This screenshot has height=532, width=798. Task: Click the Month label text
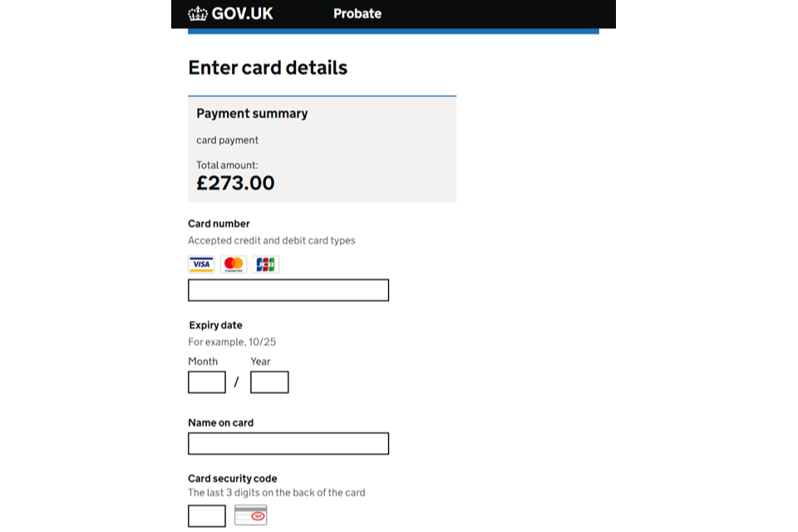coord(203,362)
